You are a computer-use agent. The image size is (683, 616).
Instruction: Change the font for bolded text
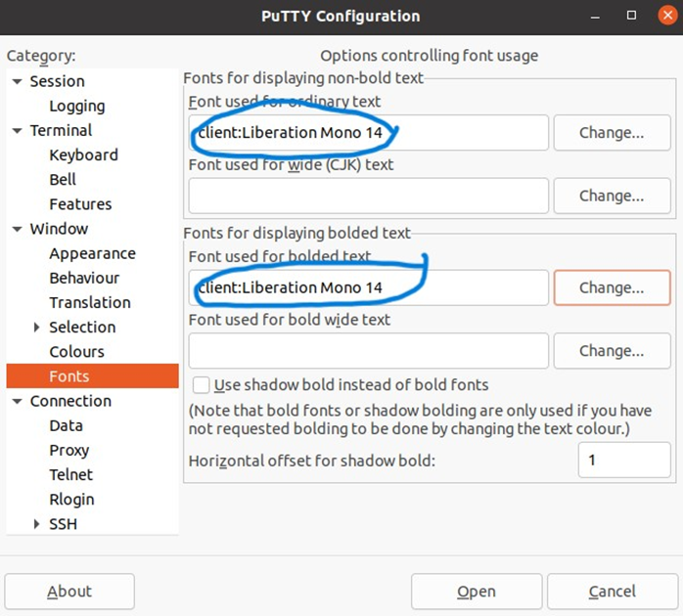click(x=611, y=287)
